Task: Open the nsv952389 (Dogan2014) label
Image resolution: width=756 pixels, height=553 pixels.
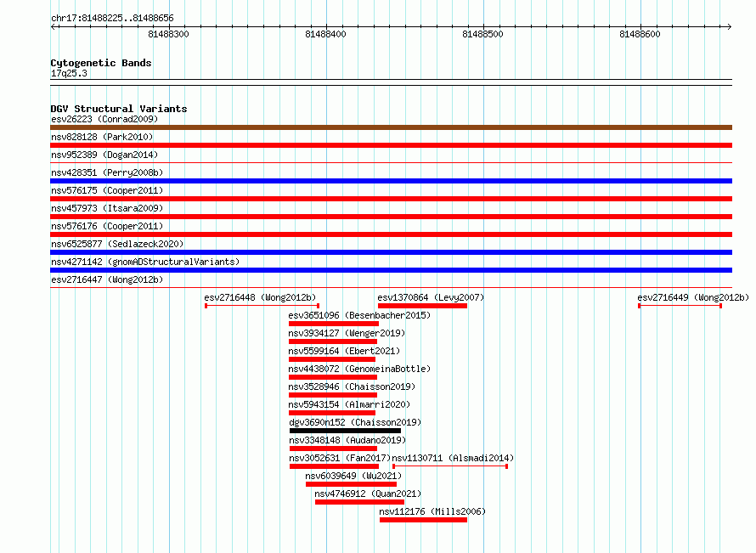Action: 104,155
